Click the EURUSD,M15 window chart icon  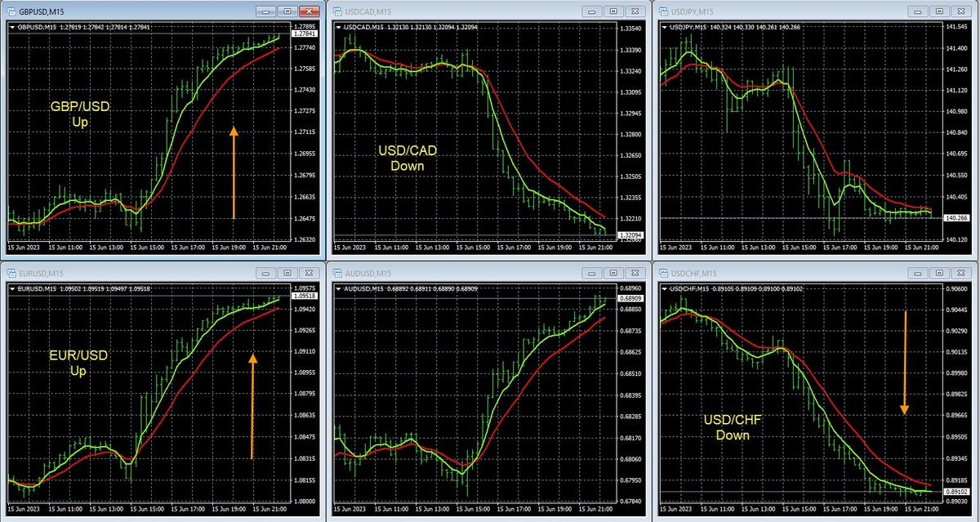(x=11, y=272)
